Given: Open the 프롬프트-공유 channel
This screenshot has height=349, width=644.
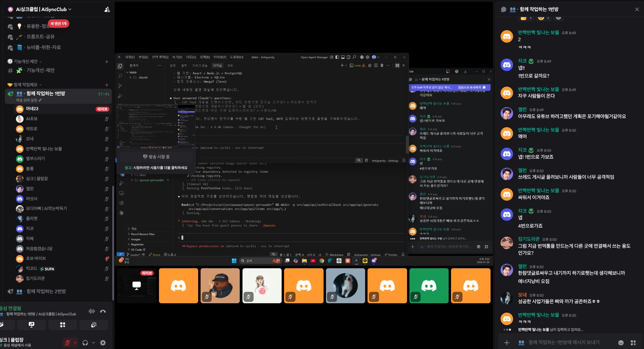Looking at the screenshot, I should point(41,37).
